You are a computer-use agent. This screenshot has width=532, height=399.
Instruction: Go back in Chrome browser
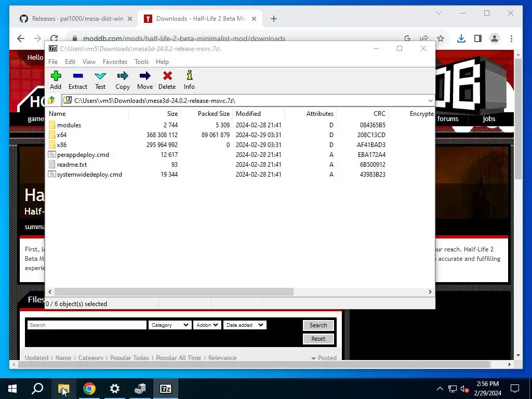21,38
